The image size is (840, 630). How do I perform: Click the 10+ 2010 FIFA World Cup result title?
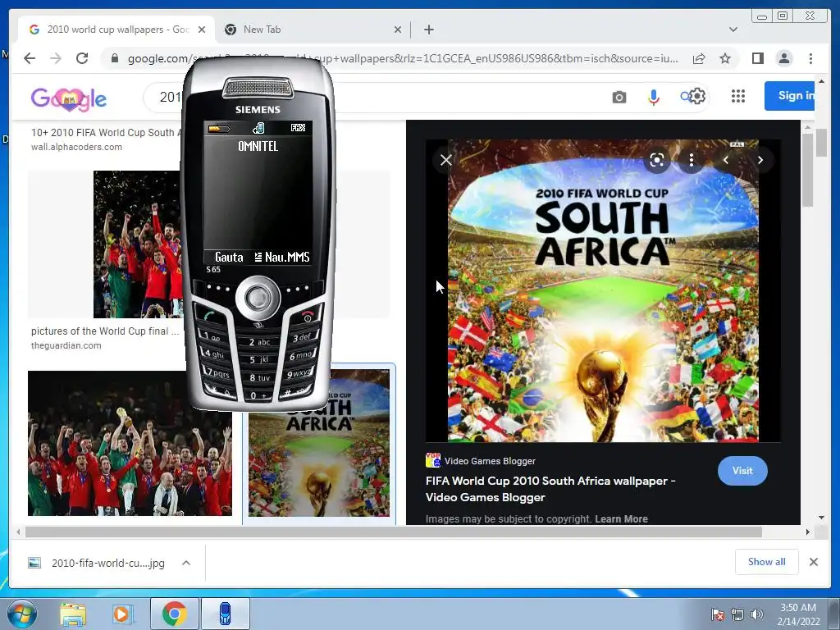coord(106,132)
